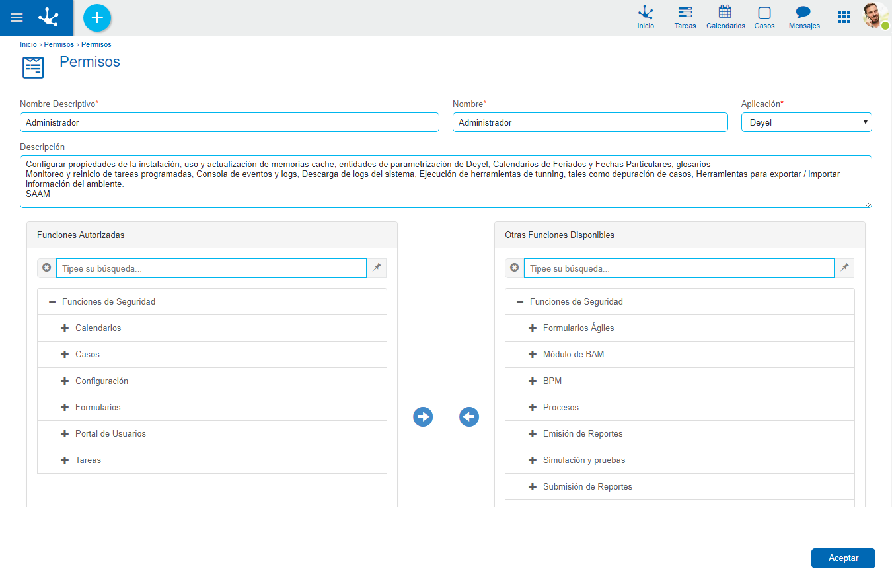
Task: Collapse Funciones de Seguridad in authorized panel
Action: point(52,302)
